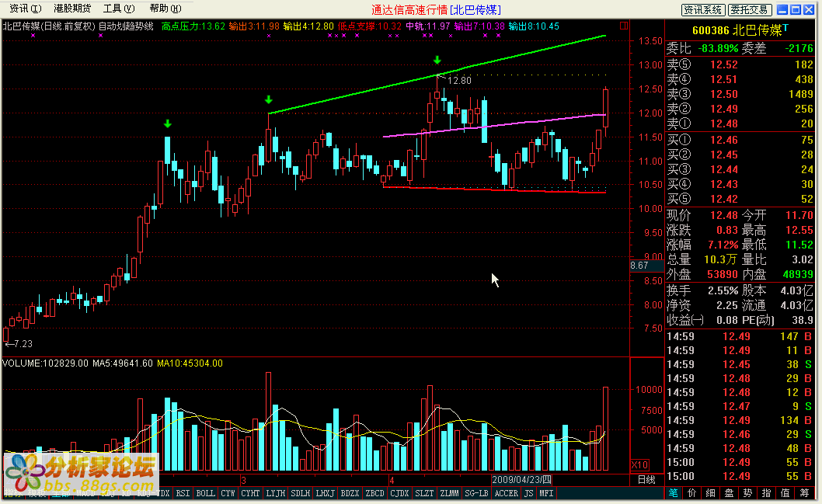Select the 价 tab in the quote panel
822x504 pixels.
(x=692, y=492)
